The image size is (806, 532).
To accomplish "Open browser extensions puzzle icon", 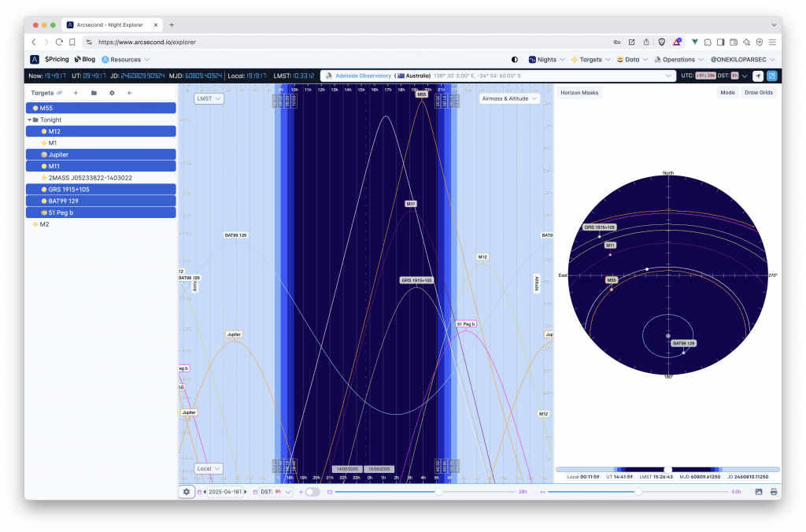I will [708, 42].
